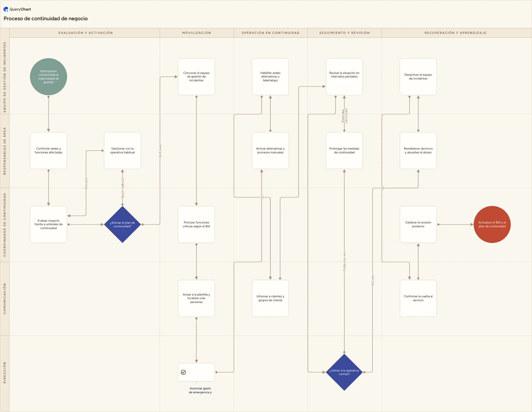The height and width of the screenshot is (412, 532).
Task: Click the 'Equipo de gestión de incidentes' lane label
Action: tap(5, 77)
